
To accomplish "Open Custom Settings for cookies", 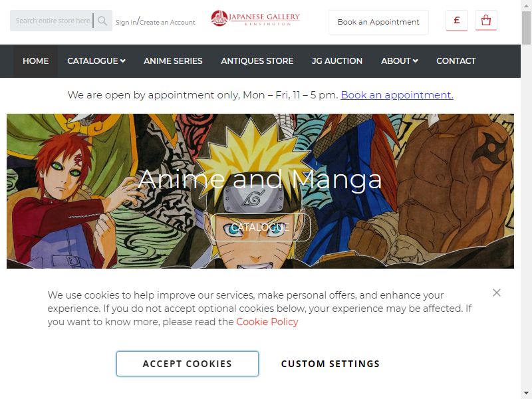I will pos(331,364).
